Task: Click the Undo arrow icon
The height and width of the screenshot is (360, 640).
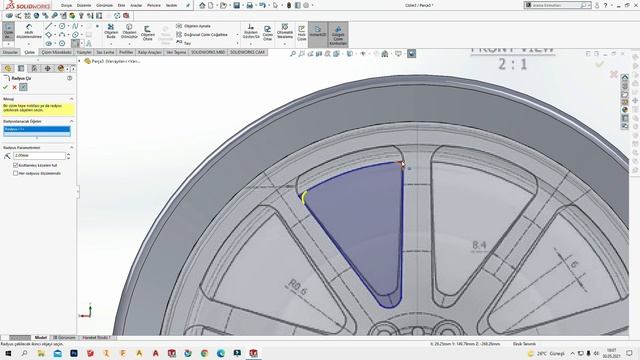Action: click(262, 5)
